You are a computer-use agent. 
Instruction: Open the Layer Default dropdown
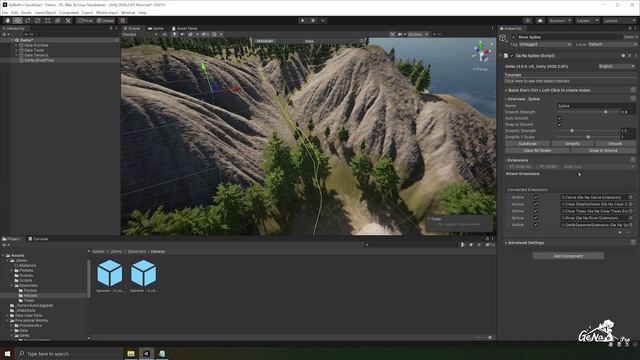click(612, 44)
